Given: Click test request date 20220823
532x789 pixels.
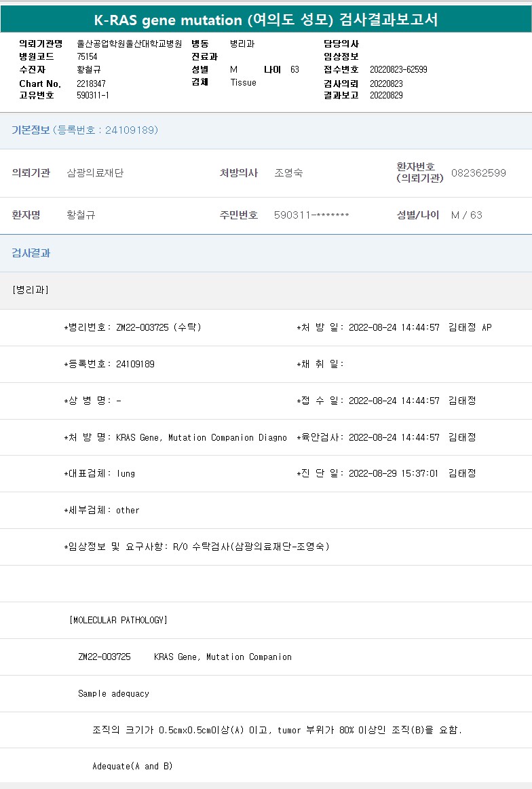Looking at the screenshot, I should pos(386,84).
